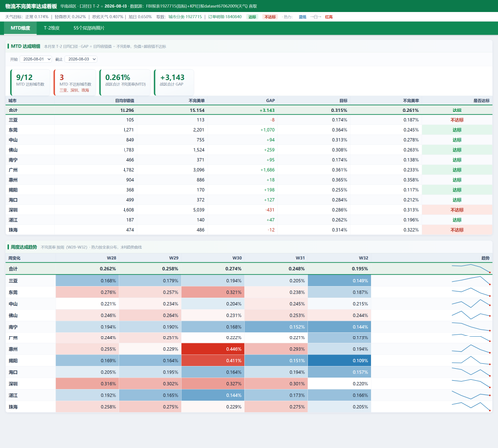The width and height of the screenshot is (498, 448).
Task: Click the dark red 0.446% heatmap cell
Action: pos(213,349)
